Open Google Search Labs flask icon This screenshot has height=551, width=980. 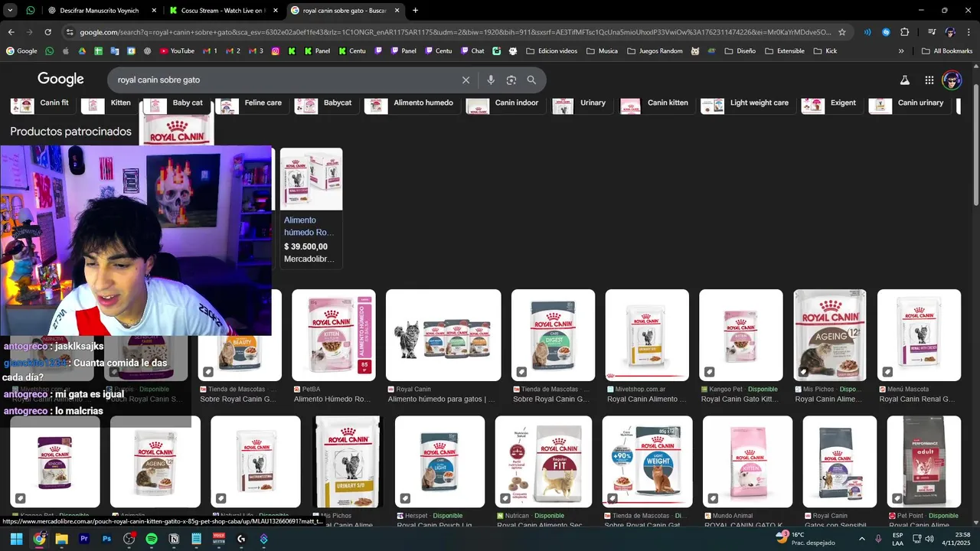point(904,80)
